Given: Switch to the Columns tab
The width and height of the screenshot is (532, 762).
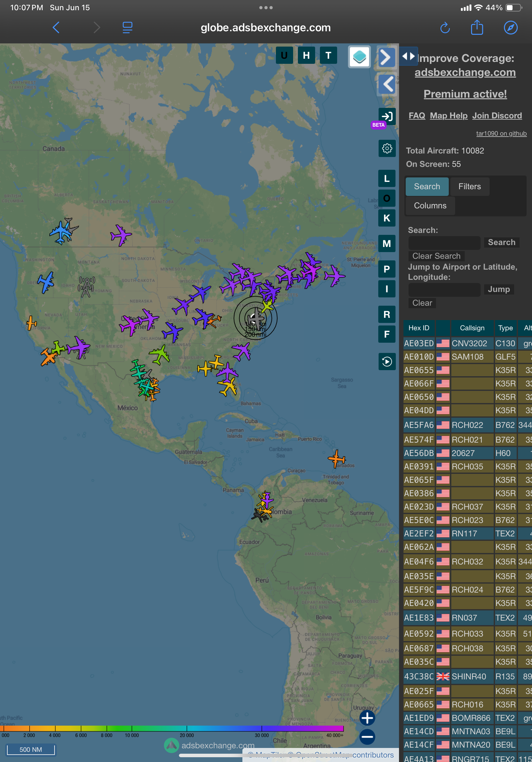Looking at the screenshot, I should coord(430,206).
